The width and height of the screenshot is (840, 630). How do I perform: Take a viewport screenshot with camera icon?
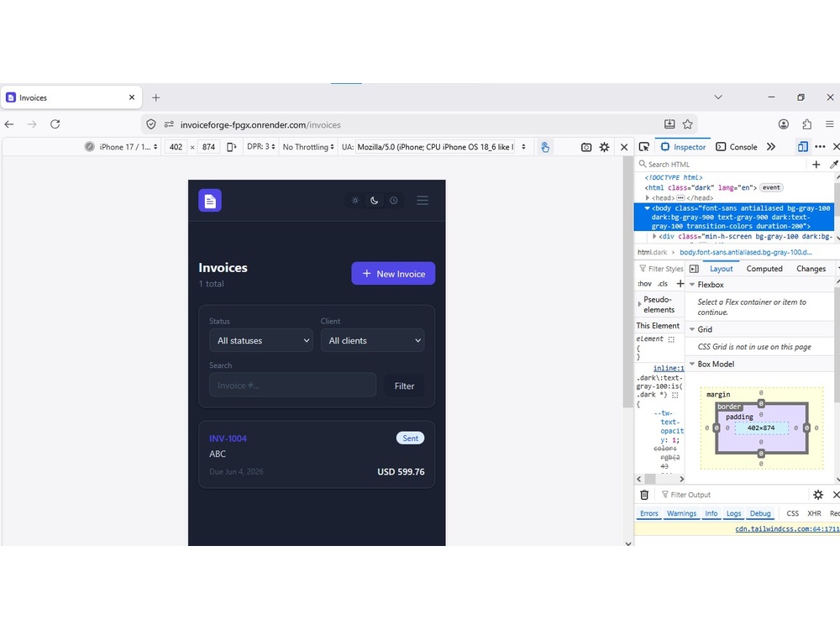pyautogui.click(x=586, y=147)
